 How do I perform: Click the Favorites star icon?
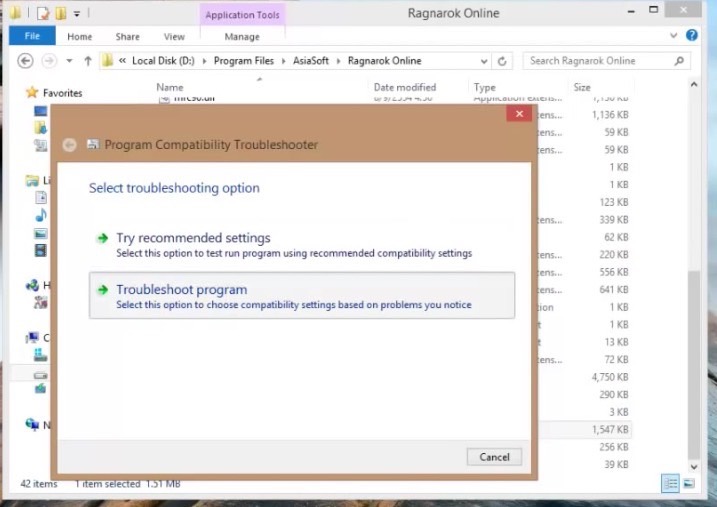32,92
